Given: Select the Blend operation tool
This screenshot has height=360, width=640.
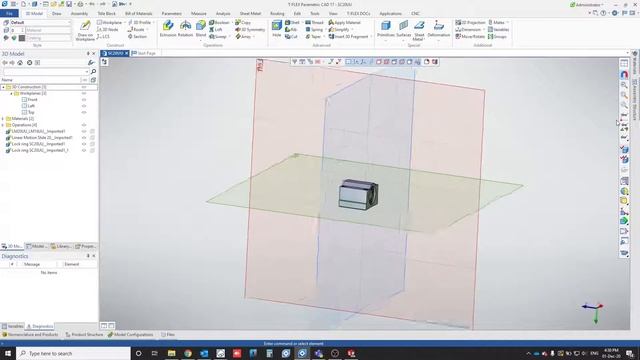Looking at the screenshot, I should [200, 29].
